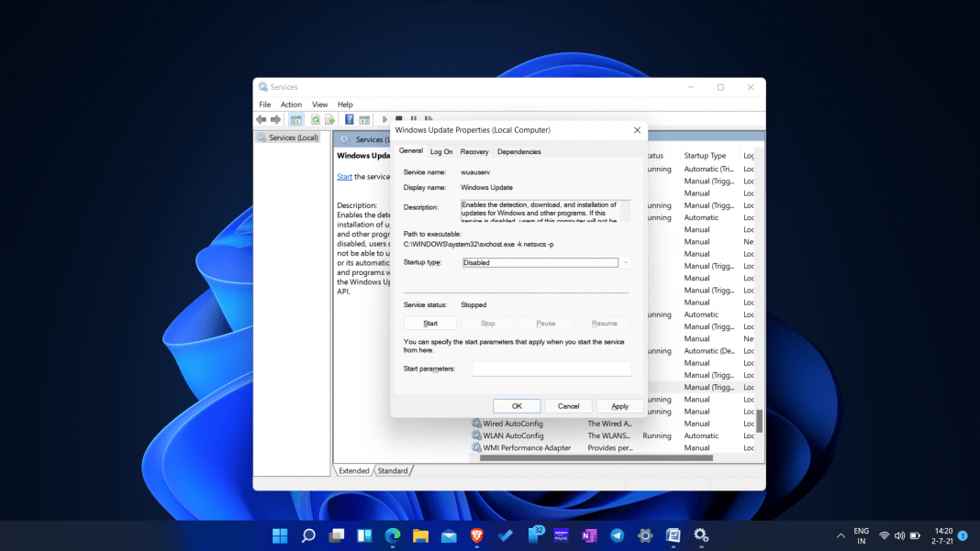Refresh the services list via toolbar
The width and height of the screenshot is (980, 551).
pyautogui.click(x=316, y=119)
